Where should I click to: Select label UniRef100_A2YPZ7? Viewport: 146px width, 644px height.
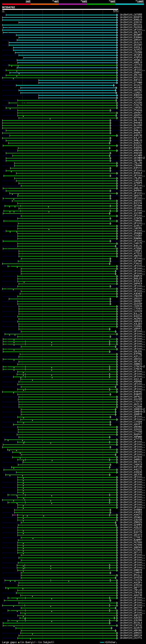131,50
